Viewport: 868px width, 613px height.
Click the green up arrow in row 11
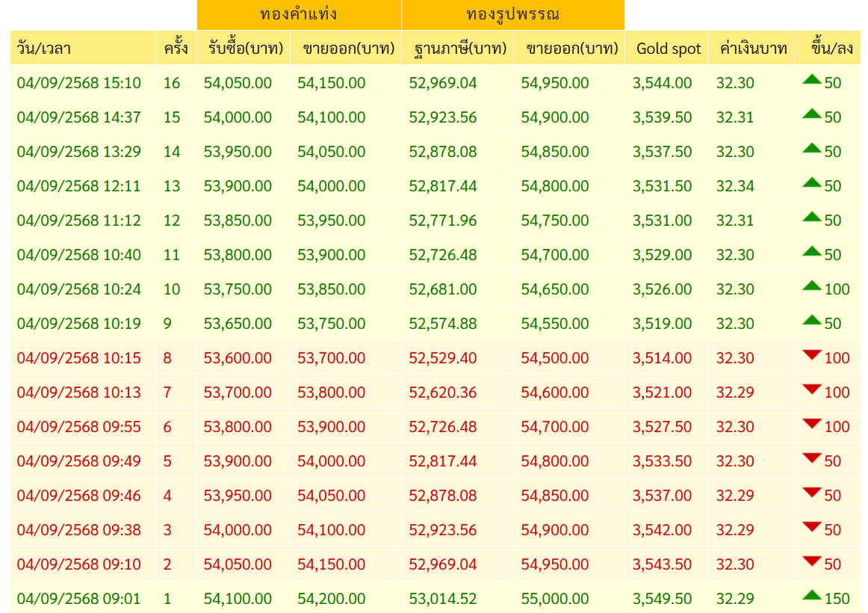811,251
